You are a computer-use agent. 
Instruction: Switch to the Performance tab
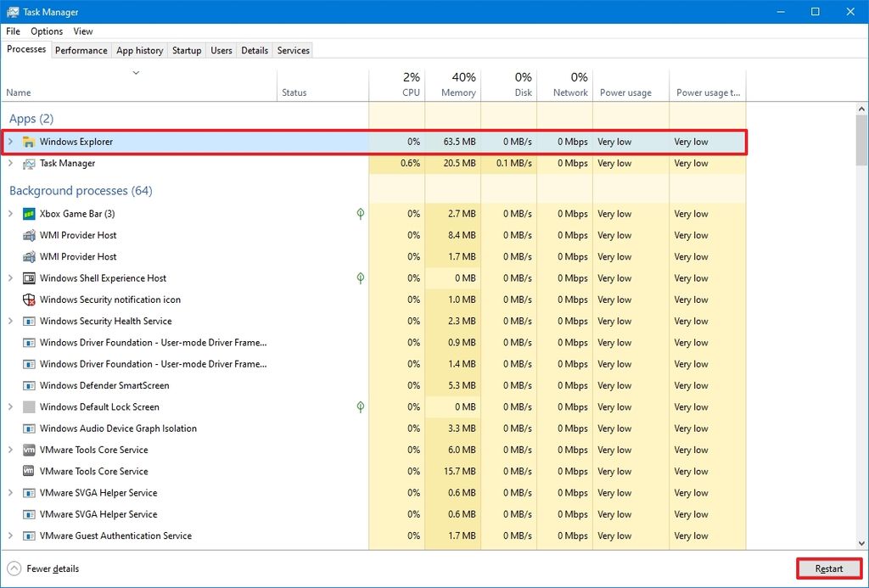(x=81, y=50)
